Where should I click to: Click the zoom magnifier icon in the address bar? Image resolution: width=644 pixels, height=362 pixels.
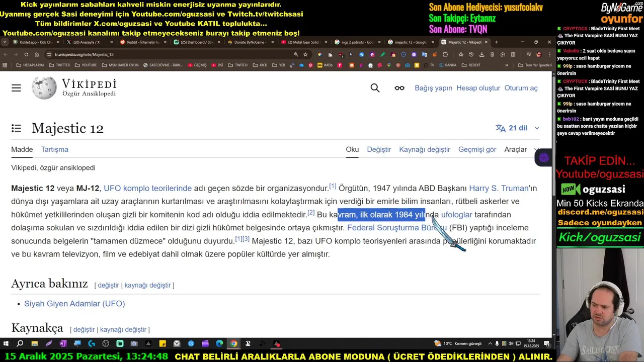click(x=296, y=54)
